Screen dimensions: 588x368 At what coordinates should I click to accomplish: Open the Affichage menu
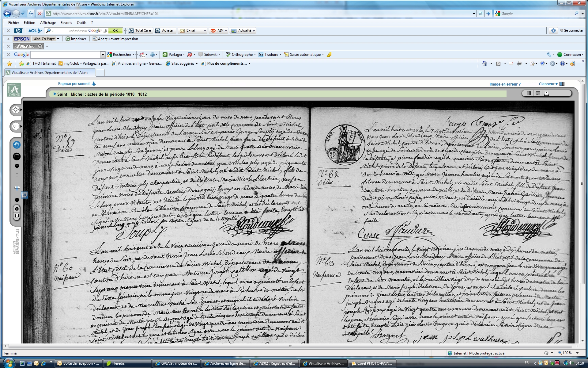(x=48, y=23)
